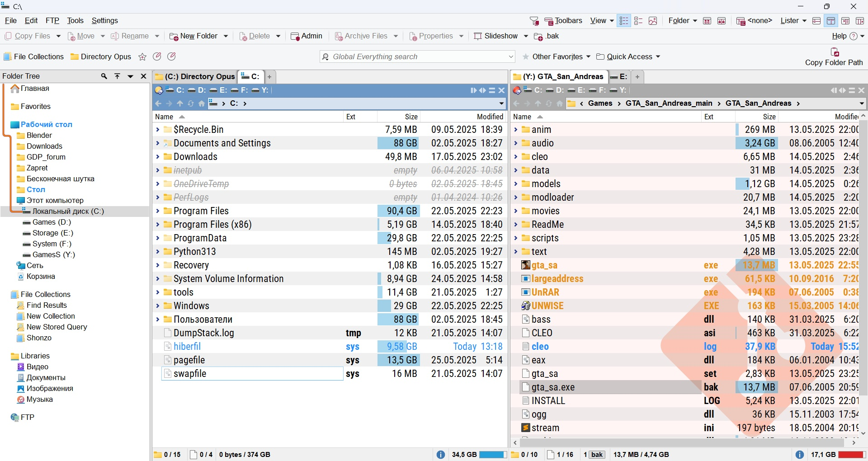The width and height of the screenshot is (868, 461).
Task: Click the swap panes icon in the GTA_San_Andreas pane header
Action: 843,90
